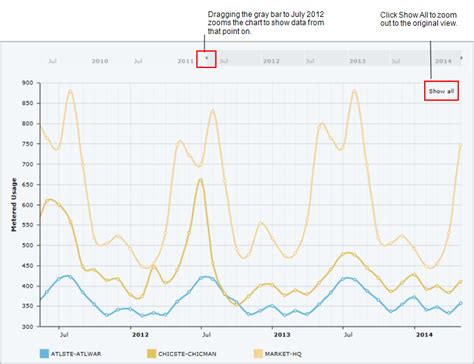Click the MARKET-HQ legend label
Screen dimensions: 474x364
[x=283, y=354]
